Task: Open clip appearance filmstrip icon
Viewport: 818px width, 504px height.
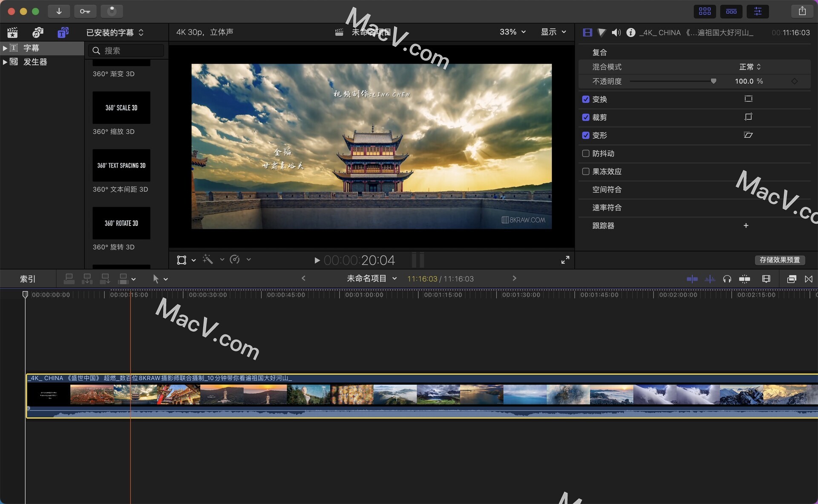Action: [x=766, y=279]
